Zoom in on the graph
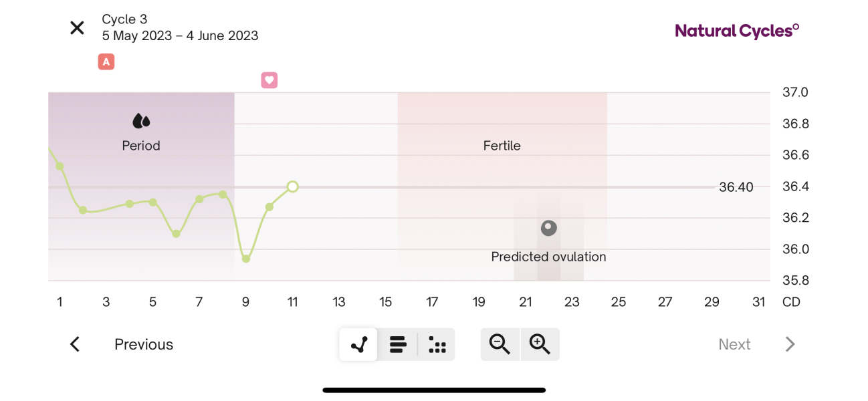The image size is (868, 401). point(540,344)
